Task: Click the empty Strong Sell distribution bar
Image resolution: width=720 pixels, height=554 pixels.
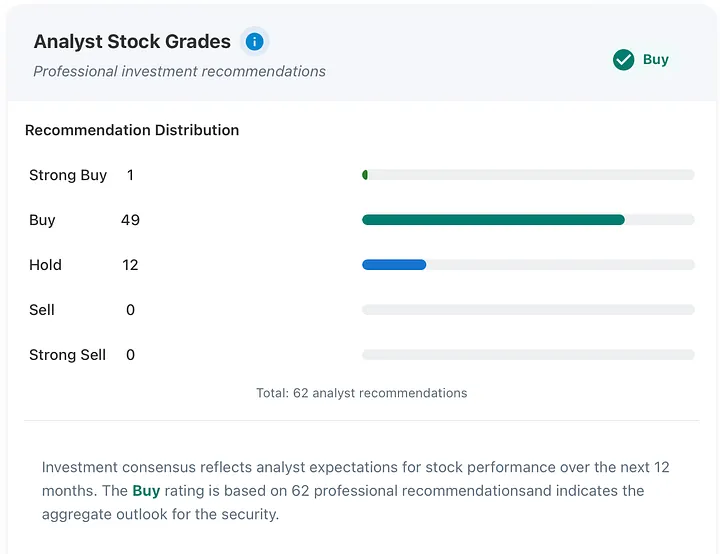Action: click(x=528, y=355)
